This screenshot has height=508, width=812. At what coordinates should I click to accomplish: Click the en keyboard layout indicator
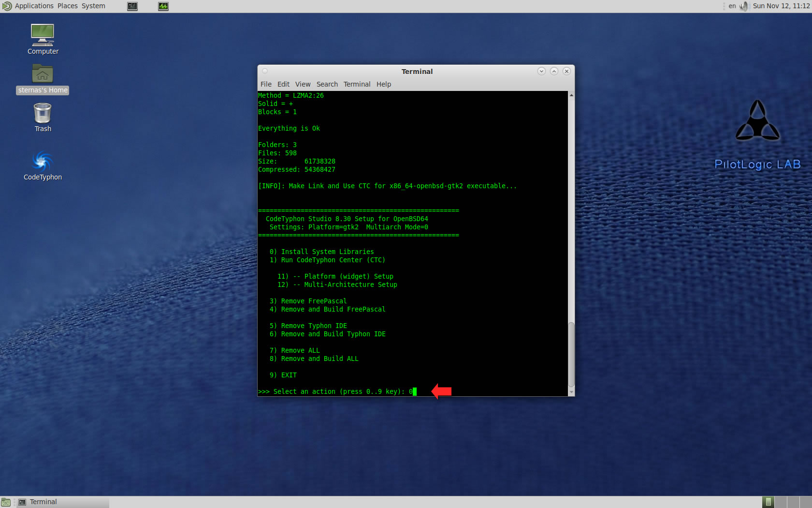pyautogui.click(x=732, y=6)
